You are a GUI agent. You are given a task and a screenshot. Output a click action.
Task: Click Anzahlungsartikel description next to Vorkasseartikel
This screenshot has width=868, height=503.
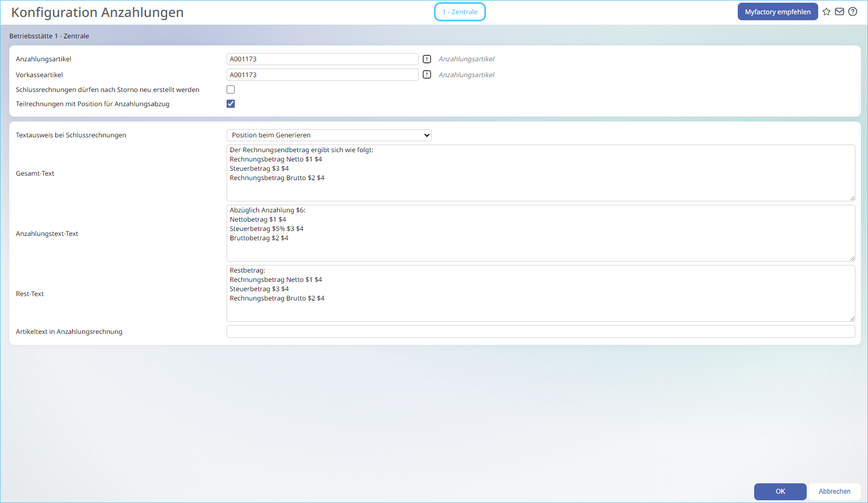pos(466,75)
